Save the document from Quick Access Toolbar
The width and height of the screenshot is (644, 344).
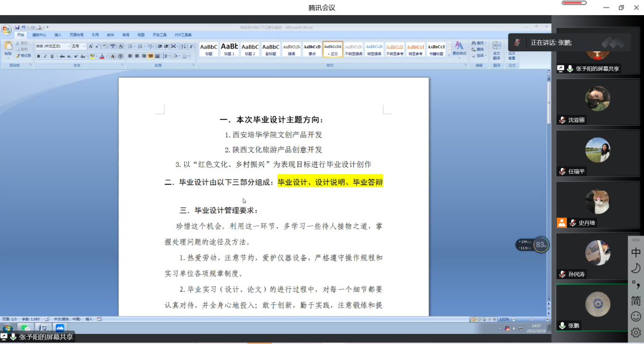click(x=18, y=27)
